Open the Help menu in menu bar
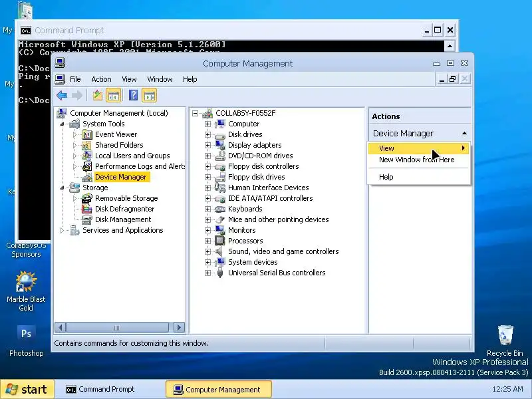This screenshot has height=399, width=532. tap(190, 79)
